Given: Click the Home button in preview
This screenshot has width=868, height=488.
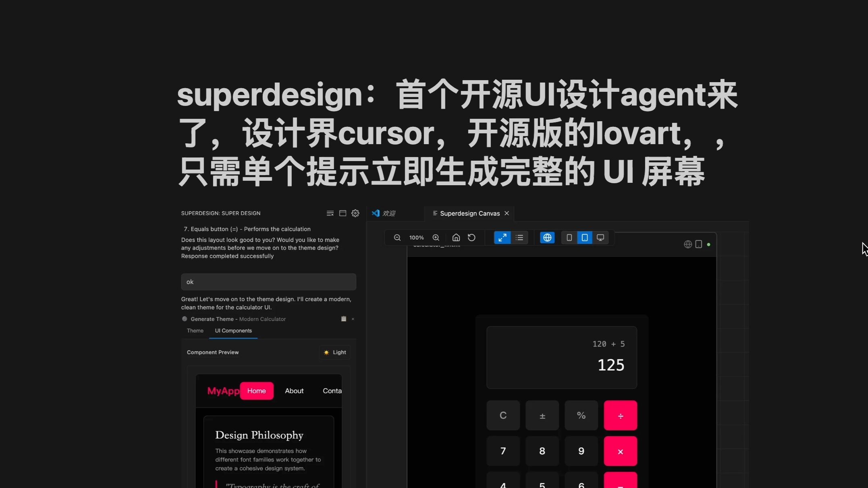Looking at the screenshot, I should (256, 391).
